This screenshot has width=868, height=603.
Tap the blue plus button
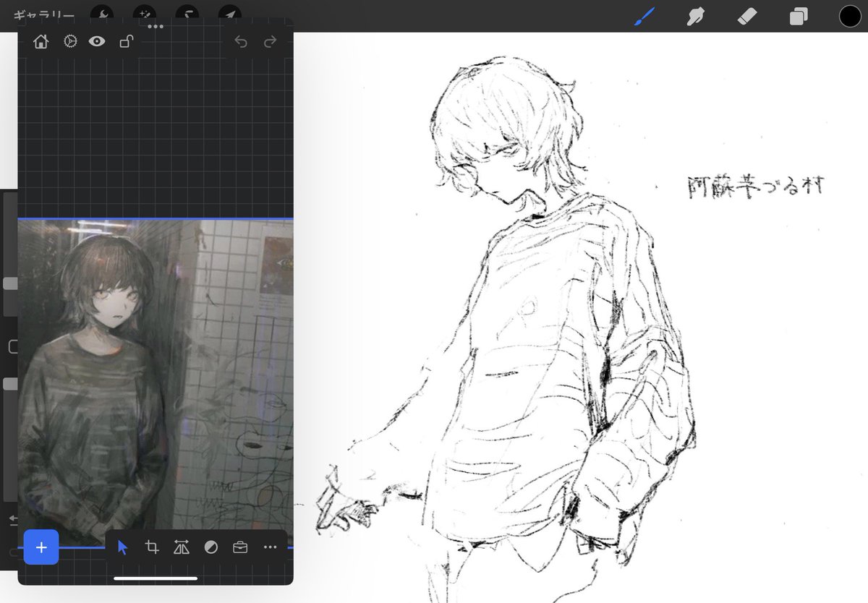click(x=41, y=547)
